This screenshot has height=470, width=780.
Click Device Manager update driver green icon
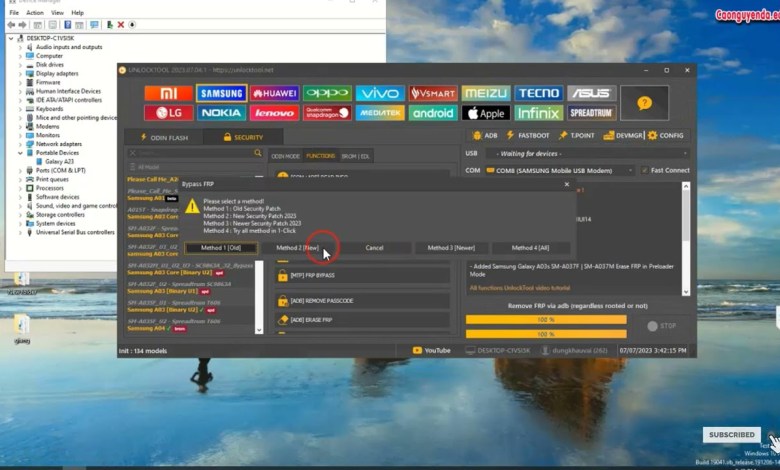point(109,24)
